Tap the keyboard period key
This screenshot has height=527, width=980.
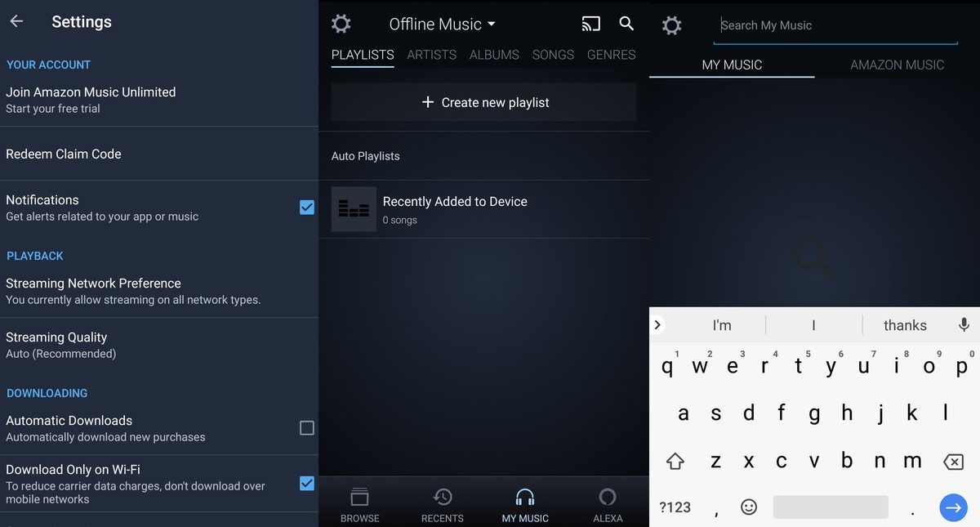(912, 511)
